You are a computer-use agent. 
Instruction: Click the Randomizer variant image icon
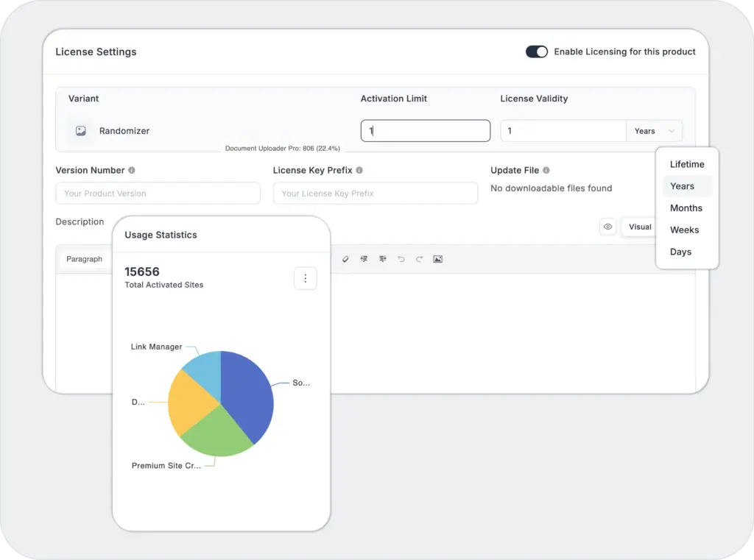pyautogui.click(x=81, y=131)
